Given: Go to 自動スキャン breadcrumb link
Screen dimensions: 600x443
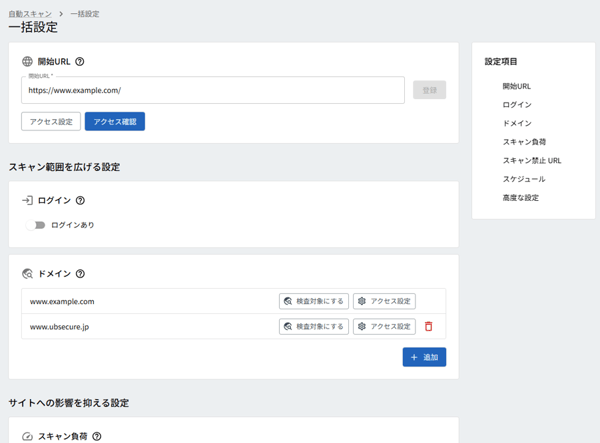Looking at the screenshot, I should click(x=30, y=14).
